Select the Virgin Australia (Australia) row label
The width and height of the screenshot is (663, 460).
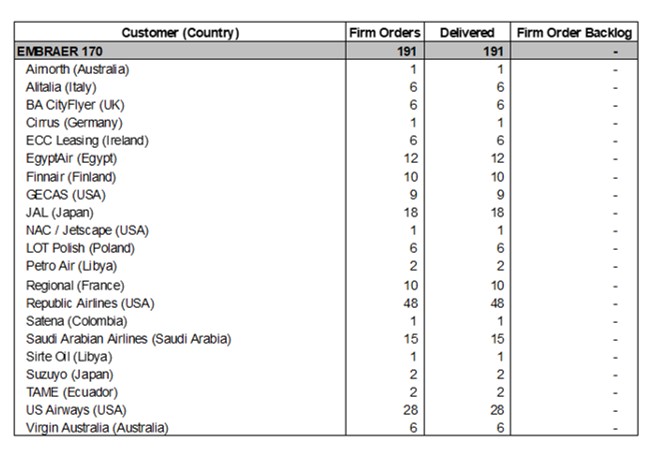tap(97, 428)
